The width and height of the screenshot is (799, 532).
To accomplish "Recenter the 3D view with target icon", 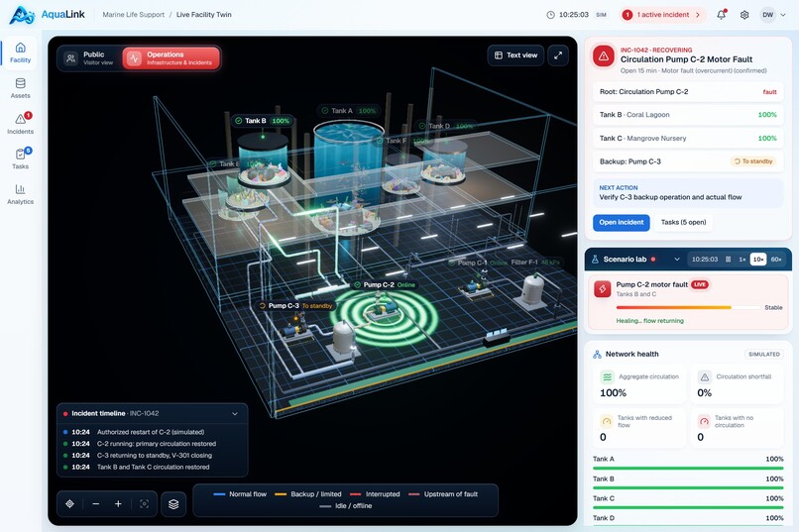I will click(x=69, y=503).
